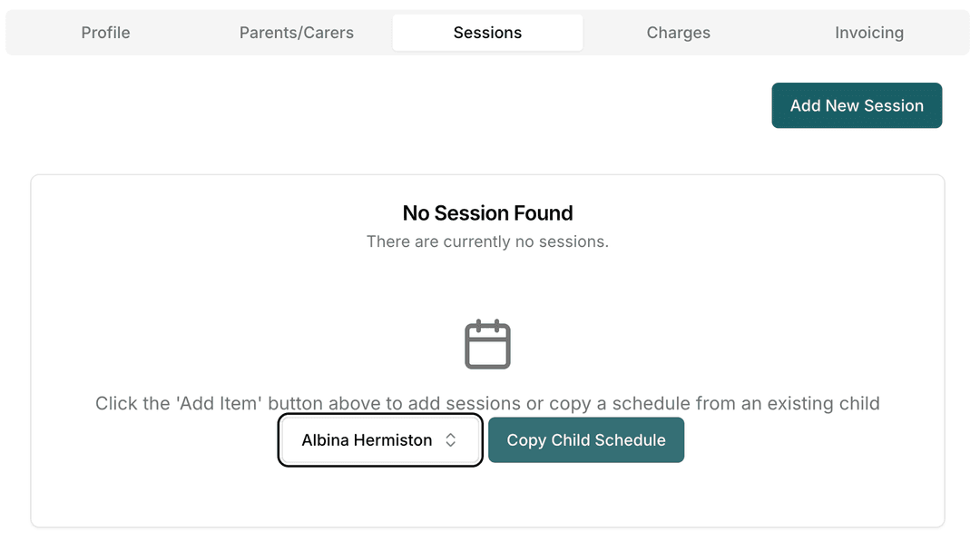Go to the Charges tab
The height and width of the screenshot is (542, 980).
(678, 33)
